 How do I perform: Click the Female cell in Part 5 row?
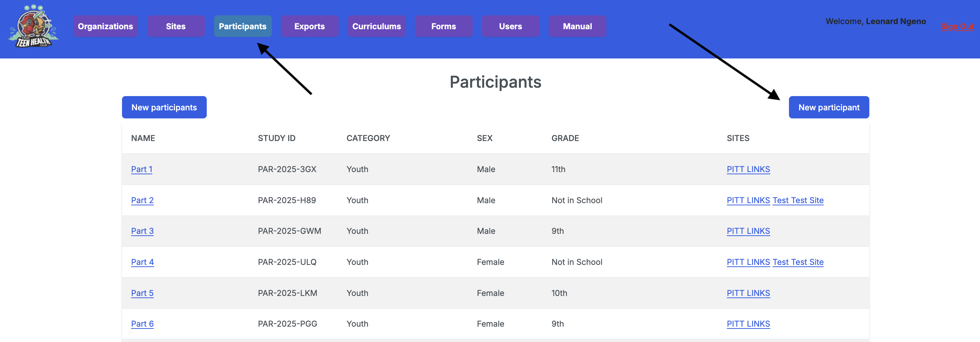(x=491, y=293)
